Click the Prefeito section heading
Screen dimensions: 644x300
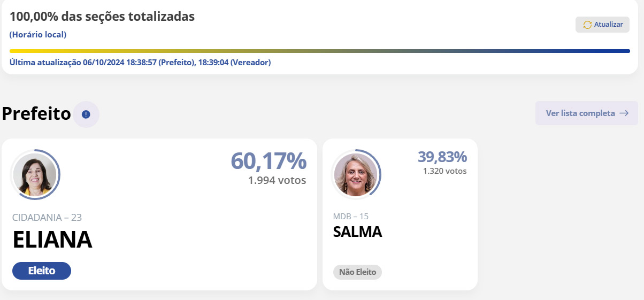point(36,114)
